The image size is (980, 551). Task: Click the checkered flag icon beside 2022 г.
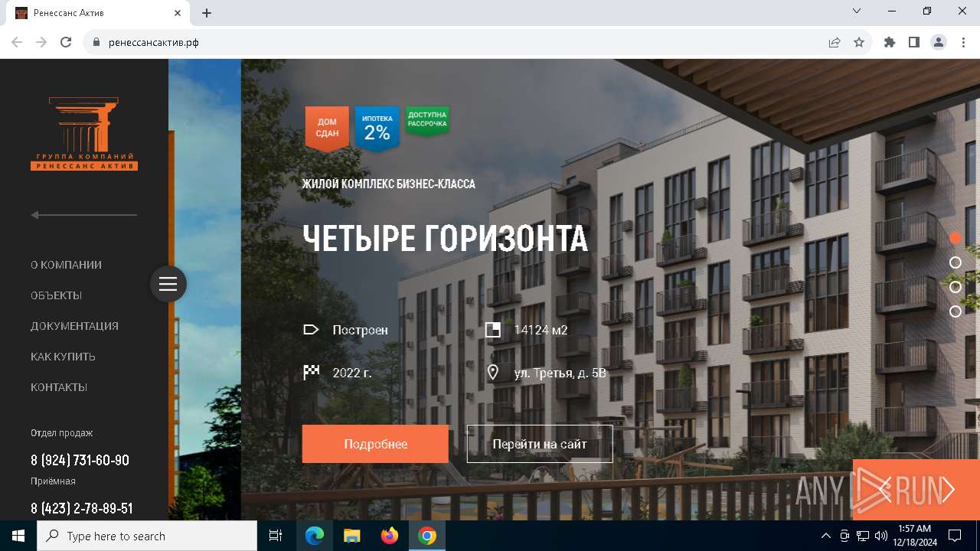click(x=311, y=373)
